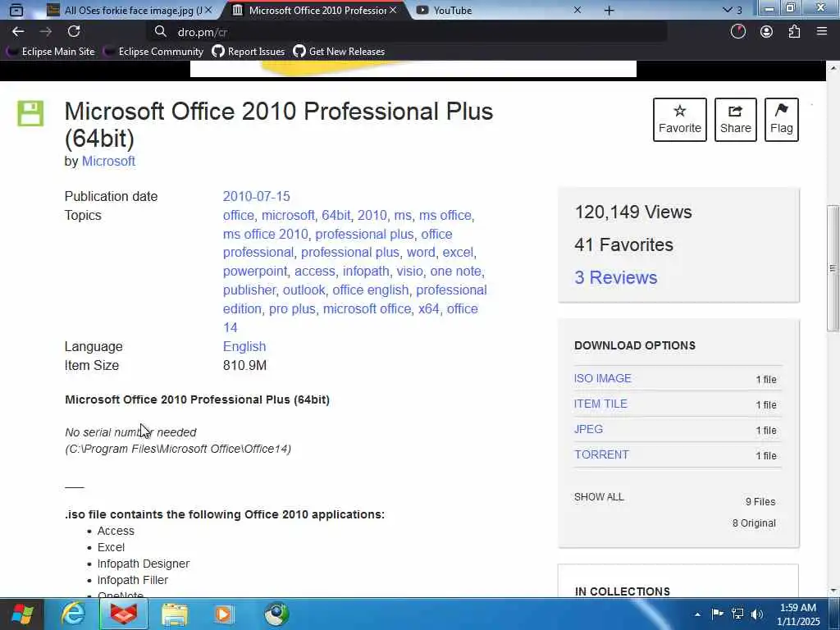Open Get New Releases bookmark
The image size is (840, 630).
click(x=339, y=52)
